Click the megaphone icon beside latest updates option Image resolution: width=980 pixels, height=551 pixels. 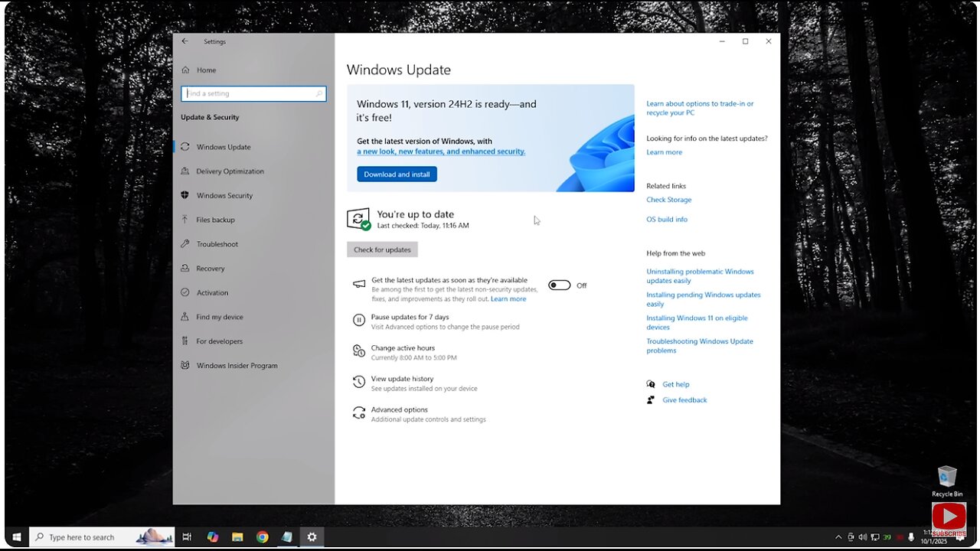tap(359, 284)
